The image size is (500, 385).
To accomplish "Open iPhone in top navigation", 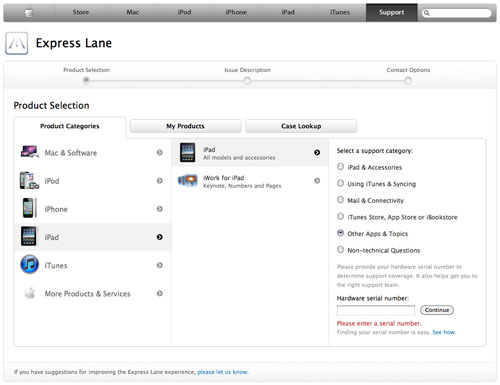I will 236,12.
